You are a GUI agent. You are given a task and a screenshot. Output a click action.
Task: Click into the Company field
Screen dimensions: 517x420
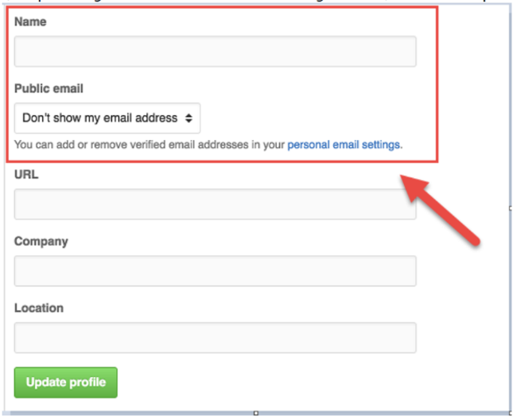pyautogui.click(x=215, y=270)
